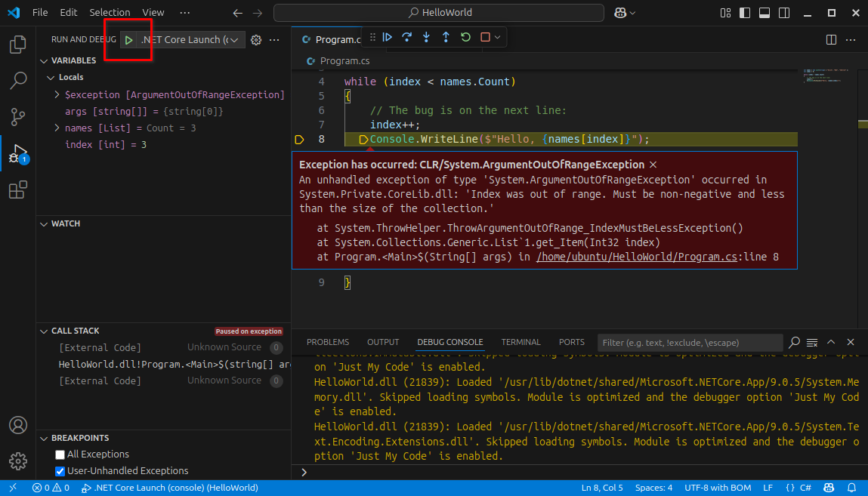Toggle primary side bar visibility
This screenshot has height=496, width=868.
745,13
